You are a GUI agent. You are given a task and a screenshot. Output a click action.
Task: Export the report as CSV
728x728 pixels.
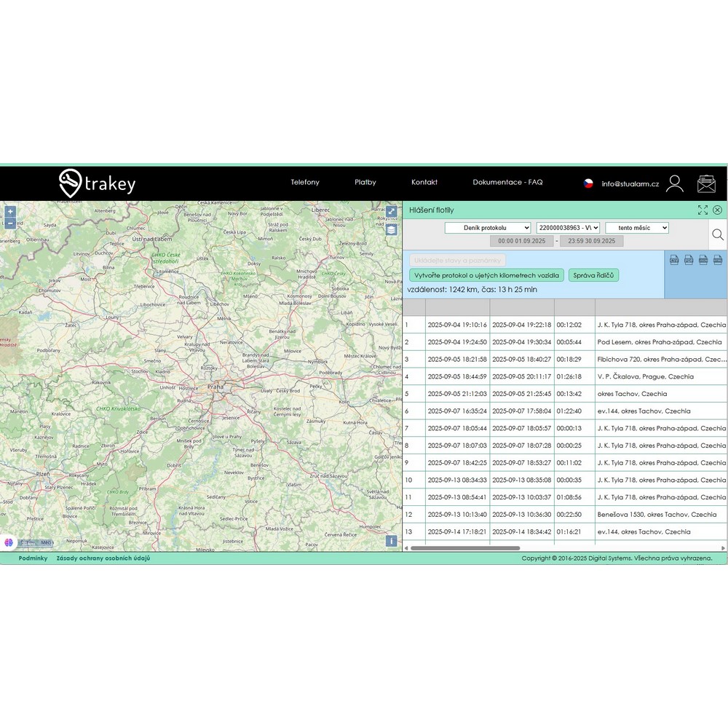click(x=674, y=260)
